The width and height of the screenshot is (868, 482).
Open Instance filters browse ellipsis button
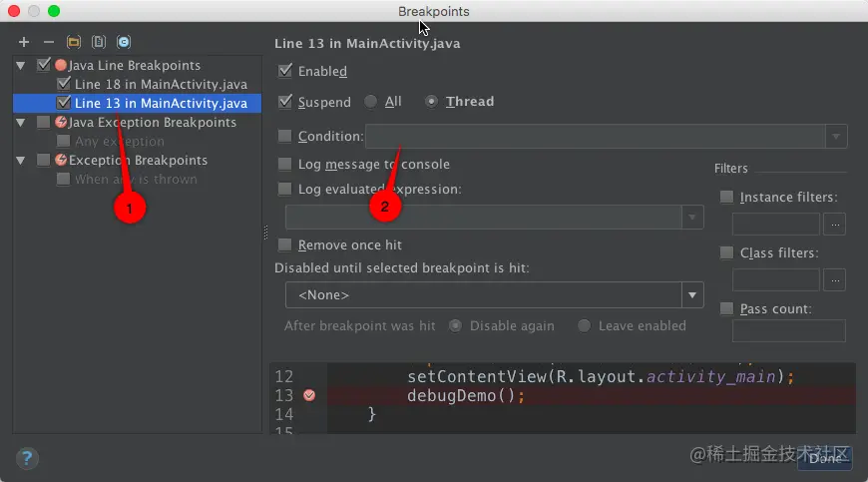835,225
